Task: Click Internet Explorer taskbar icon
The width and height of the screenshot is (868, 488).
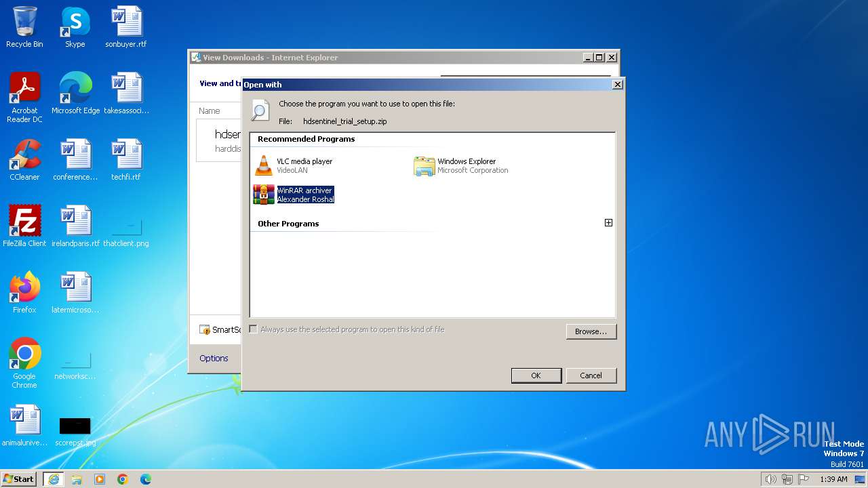Action: (54, 479)
